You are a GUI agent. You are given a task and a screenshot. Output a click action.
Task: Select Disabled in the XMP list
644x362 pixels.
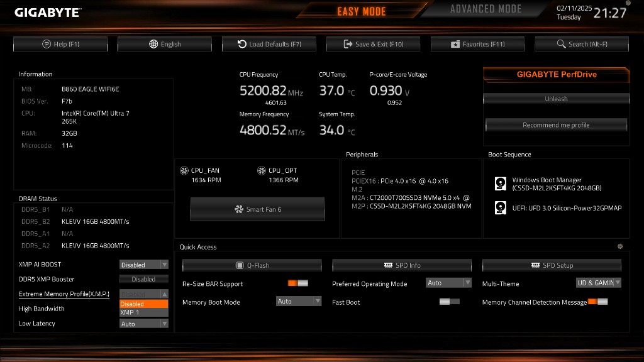(x=144, y=304)
